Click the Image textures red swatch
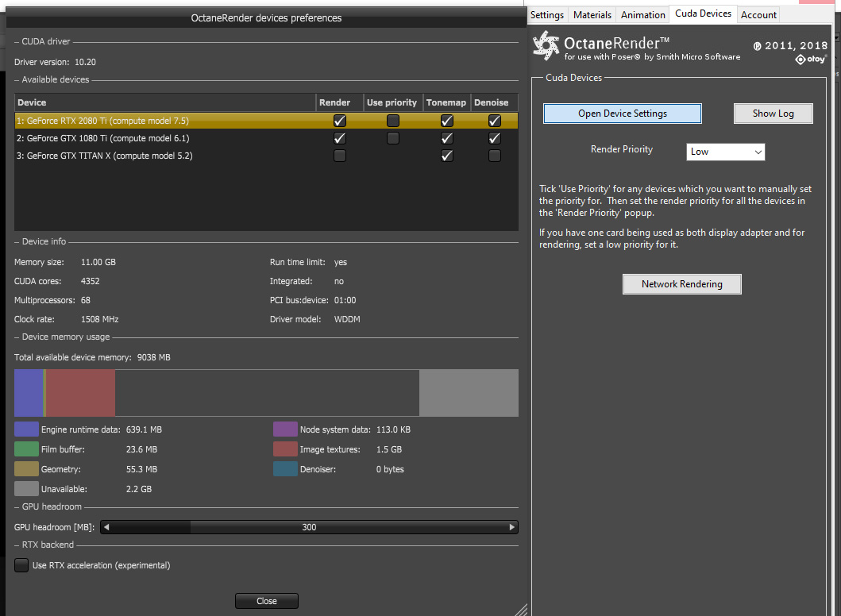This screenshot has width=841, height=616. [x=285, y=449]
